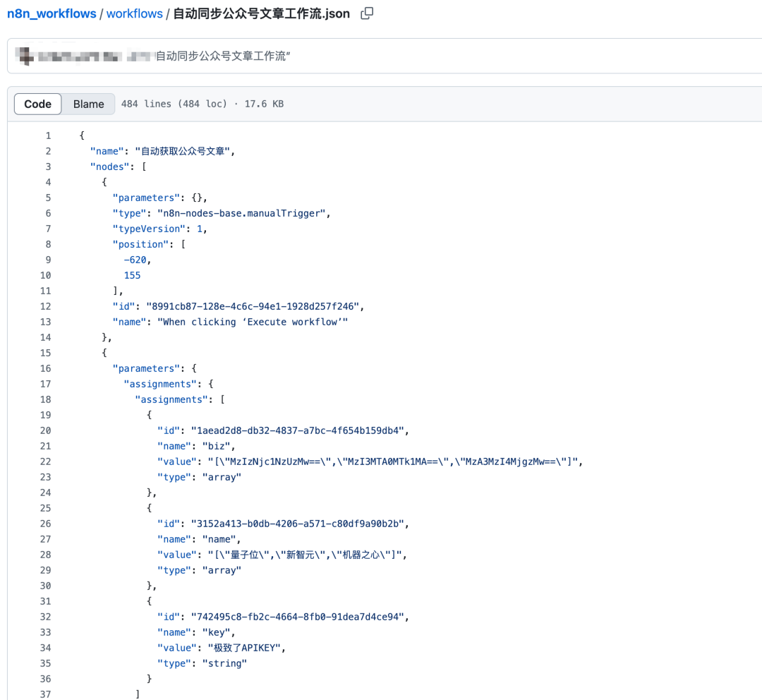
Task: Click line number 12 in the gutter
Action: [45, 306]
